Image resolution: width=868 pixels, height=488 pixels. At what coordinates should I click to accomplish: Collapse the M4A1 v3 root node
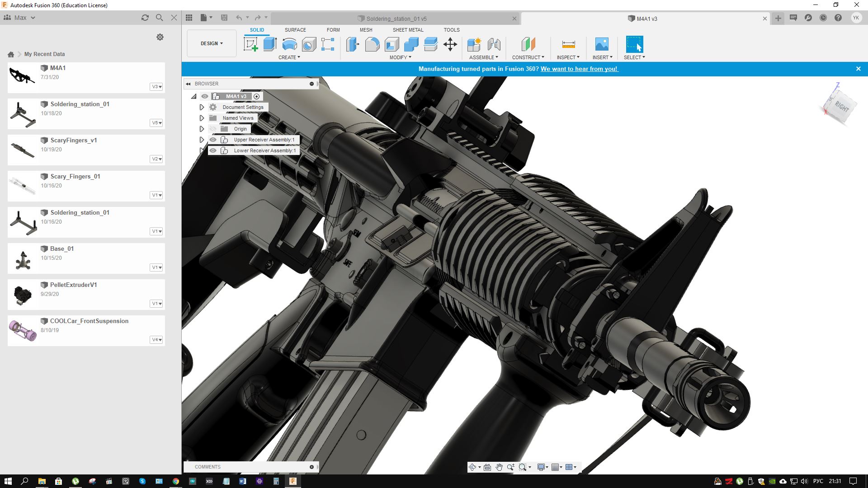pyautogui.click(x=194, y=96)
